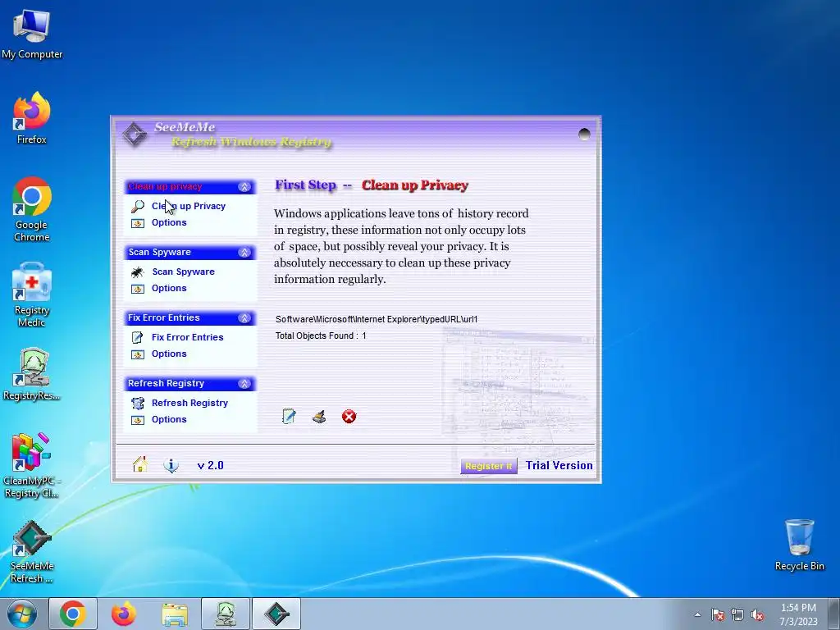Open SeeMeMe Refresh desktop shortcut
Viewport: 840px width, 630px height.
[x=32, y=551]
